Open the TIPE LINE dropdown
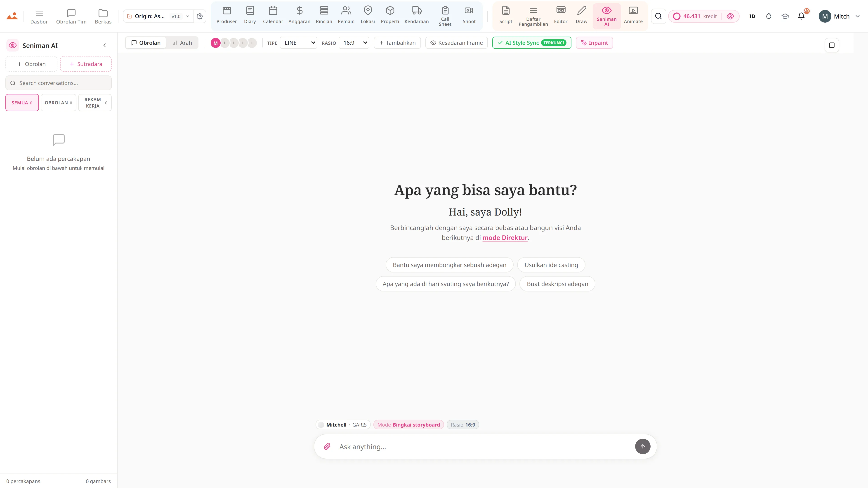The height and width of the screenshot is (488, 868). click(x=298, y=43)
